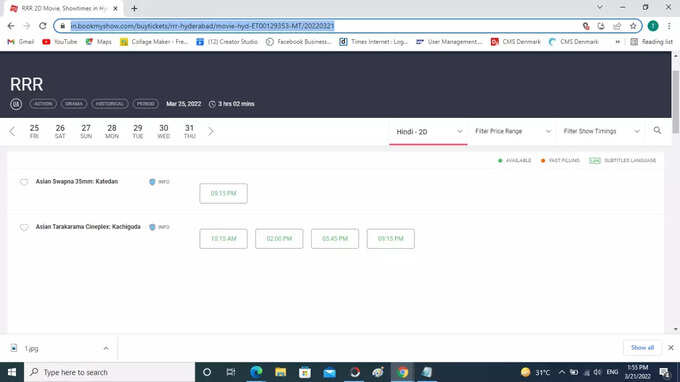
Task: Open the Edge browser from the taskbar
Action: coord(256,372)
